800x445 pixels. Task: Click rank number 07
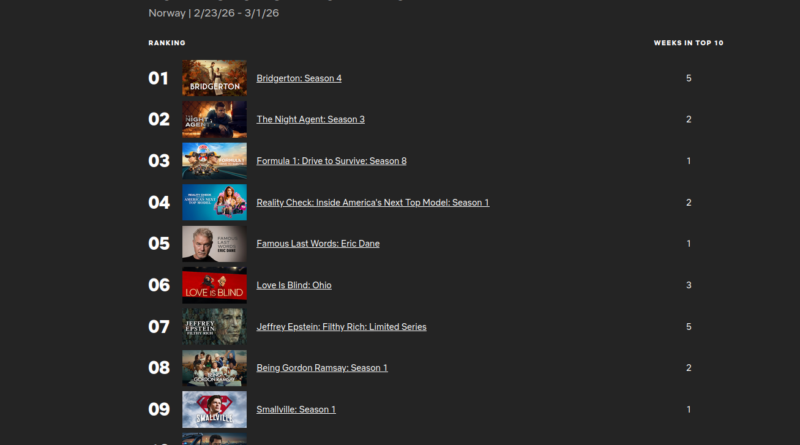(159, 327)
